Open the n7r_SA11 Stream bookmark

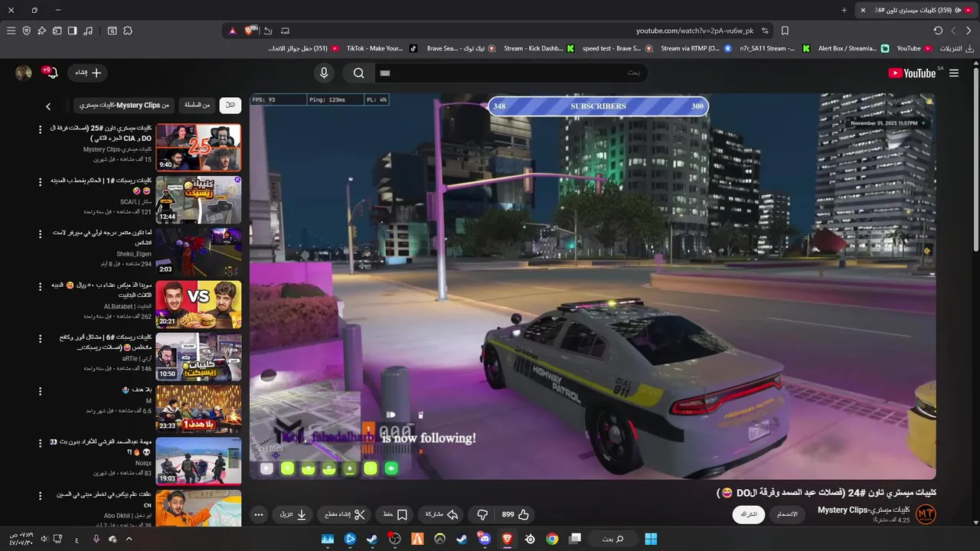click(x=774, y=48)
